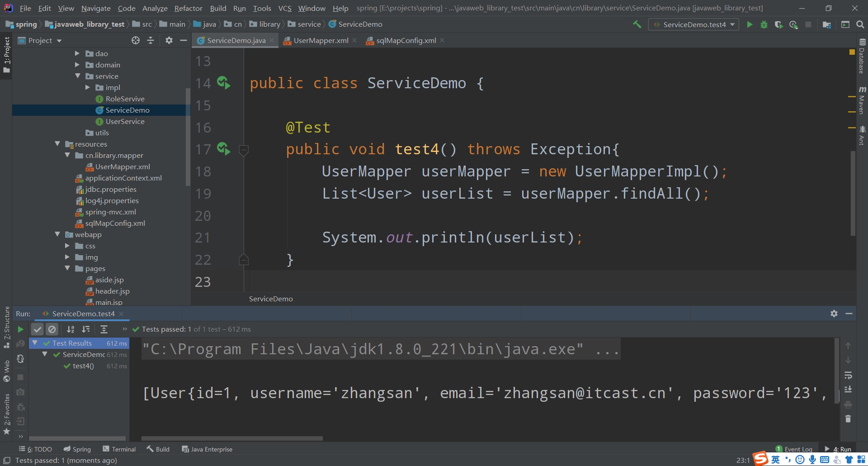
Task: Switch to the UserMapper.xml editor tab
Action: pyautogui.click(x=320, y=40)
